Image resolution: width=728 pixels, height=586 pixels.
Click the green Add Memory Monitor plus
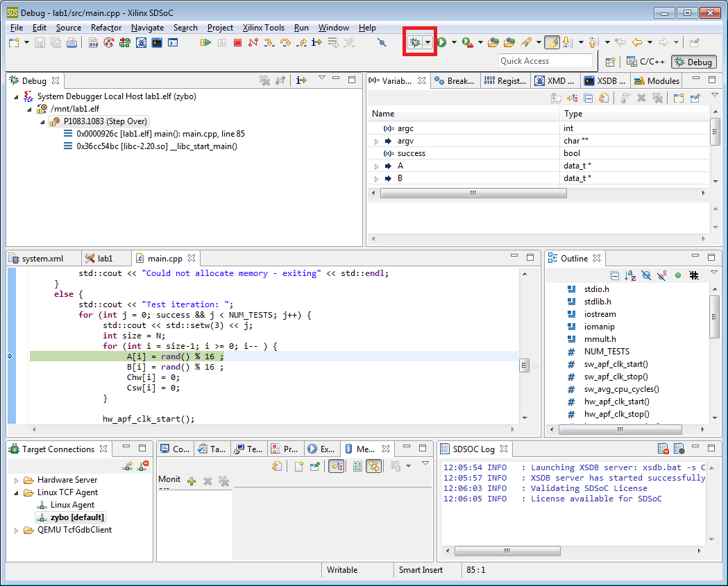click(192, 481)
